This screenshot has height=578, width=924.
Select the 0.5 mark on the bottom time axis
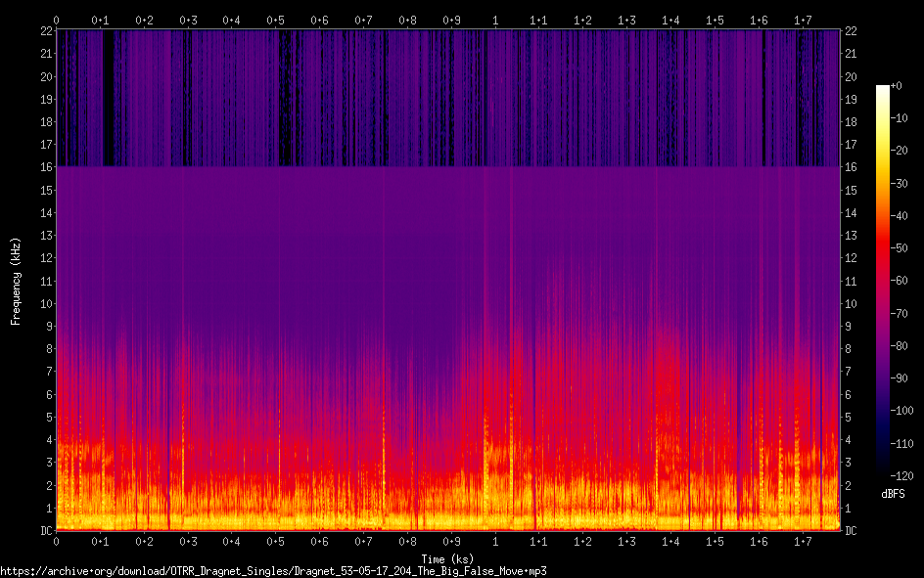coord(276,542)
